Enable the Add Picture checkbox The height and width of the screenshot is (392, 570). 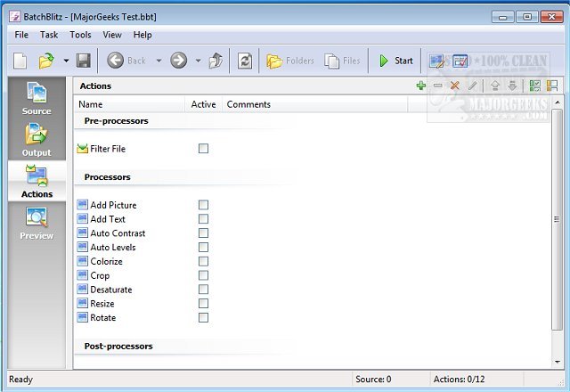pyautogui.click(x=204, y=205)
